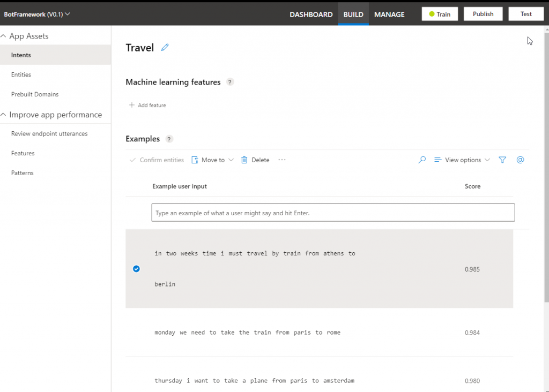Collapse the App Assets section
Viewport: 549px width, 392px height.
point(4,36)
